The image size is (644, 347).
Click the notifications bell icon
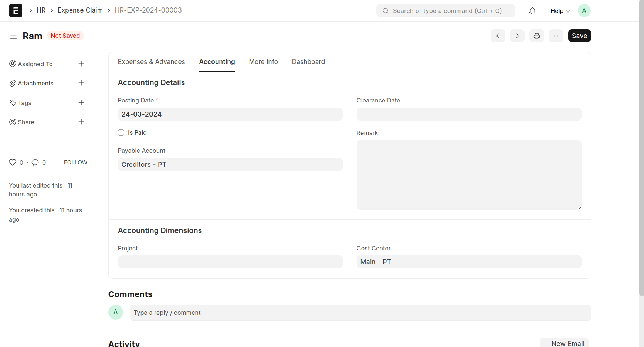pos(532,11)
